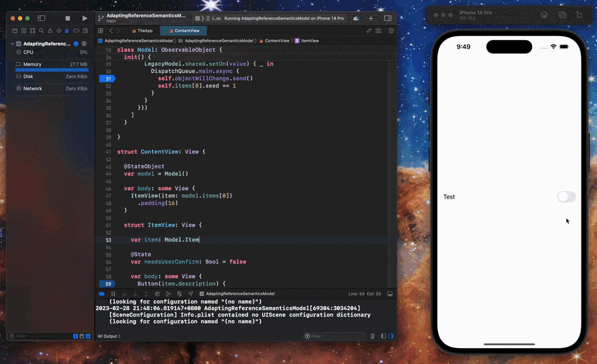Viewport: 597px width, 364px height.
Task: Choose run destination i...ro device
Action: pyautogui.click(x=214, y=18)
